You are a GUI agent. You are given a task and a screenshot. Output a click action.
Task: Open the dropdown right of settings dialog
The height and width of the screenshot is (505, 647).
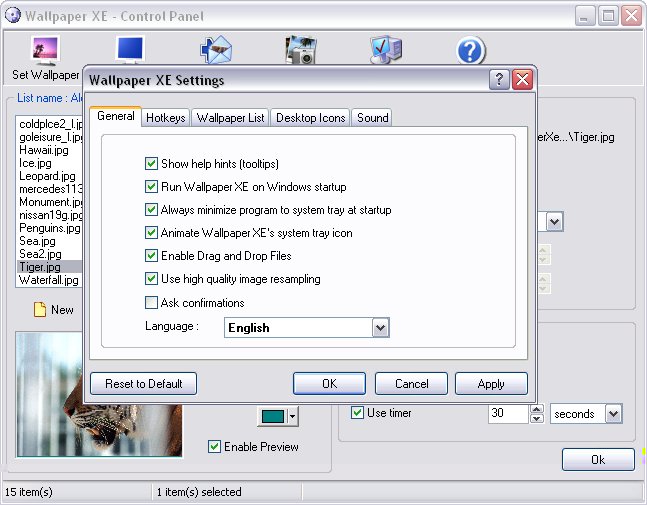point(555,222)
